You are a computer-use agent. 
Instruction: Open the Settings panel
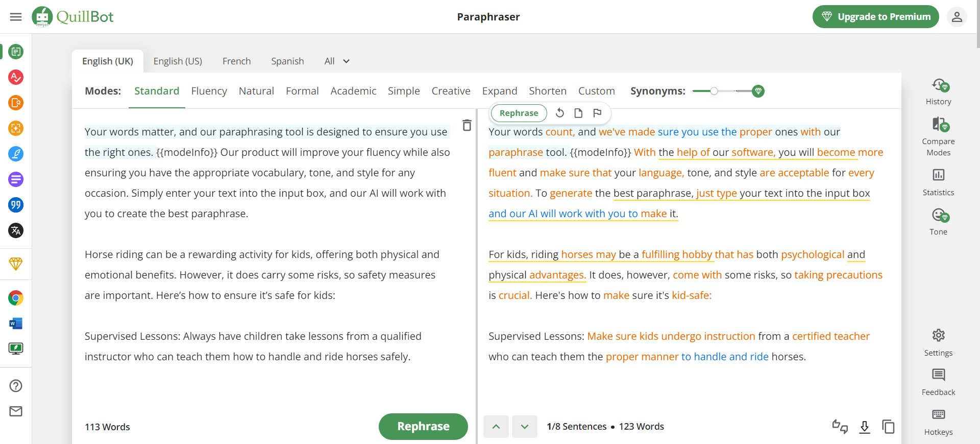(x=938, y=342)
